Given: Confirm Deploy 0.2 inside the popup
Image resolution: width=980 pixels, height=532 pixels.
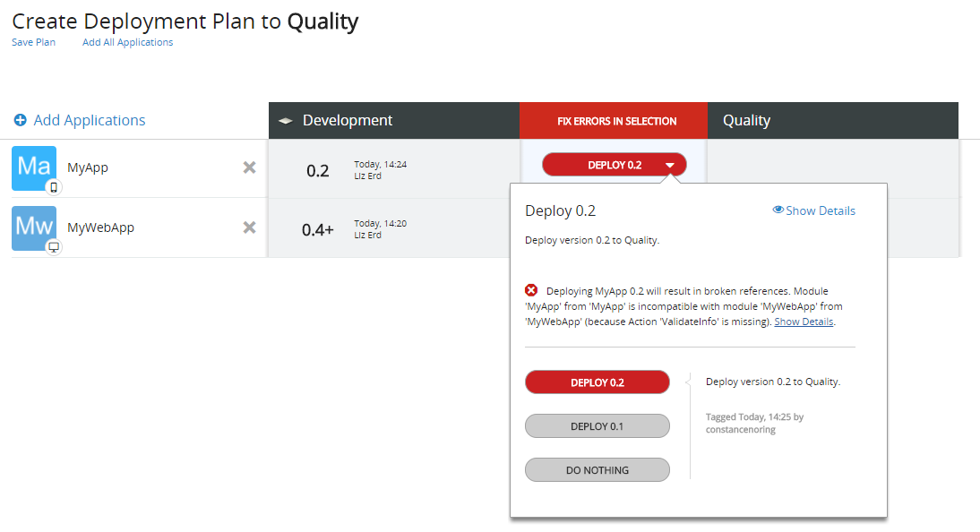Looking at the screenshot, I should (x=597, y=382).
